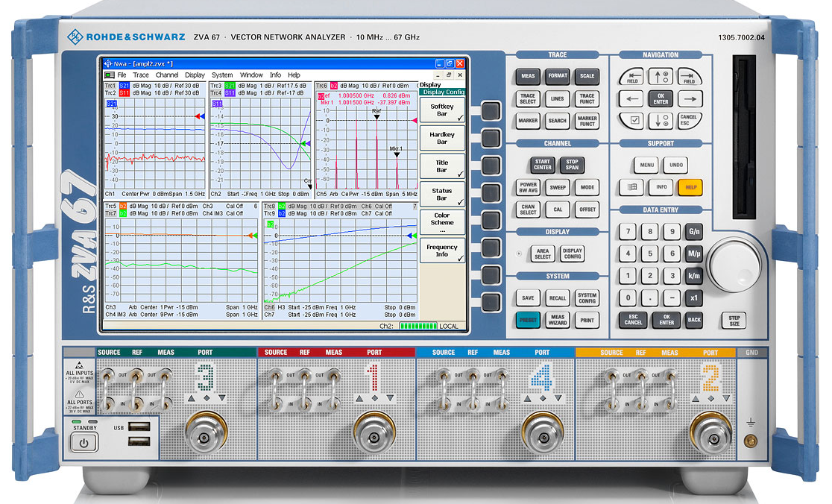832x504 pixels.
Task: Click the rotary knob
Action: pyautogui.click(x=735, y=264)
